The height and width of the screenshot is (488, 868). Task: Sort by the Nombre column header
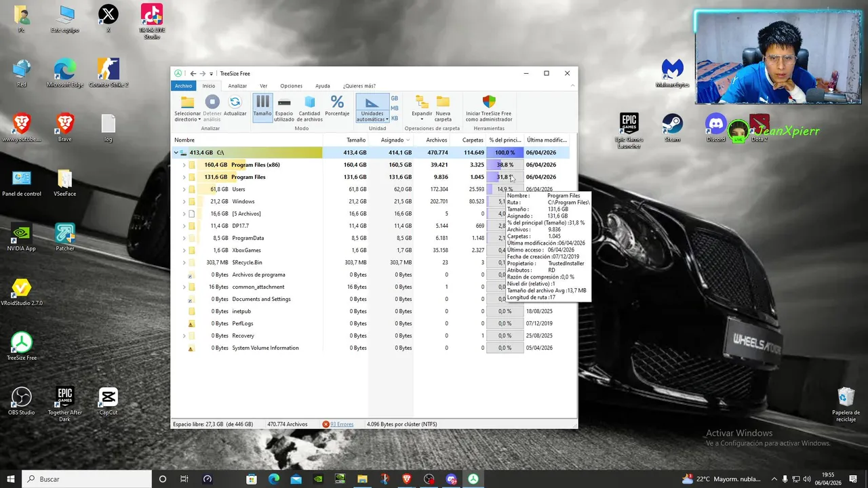247,140
